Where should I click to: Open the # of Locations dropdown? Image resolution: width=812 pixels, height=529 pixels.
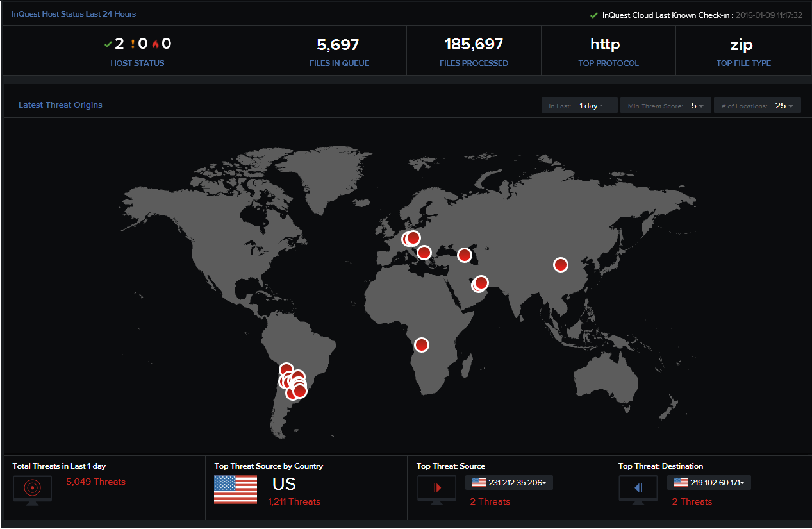(x=757, y=106)
